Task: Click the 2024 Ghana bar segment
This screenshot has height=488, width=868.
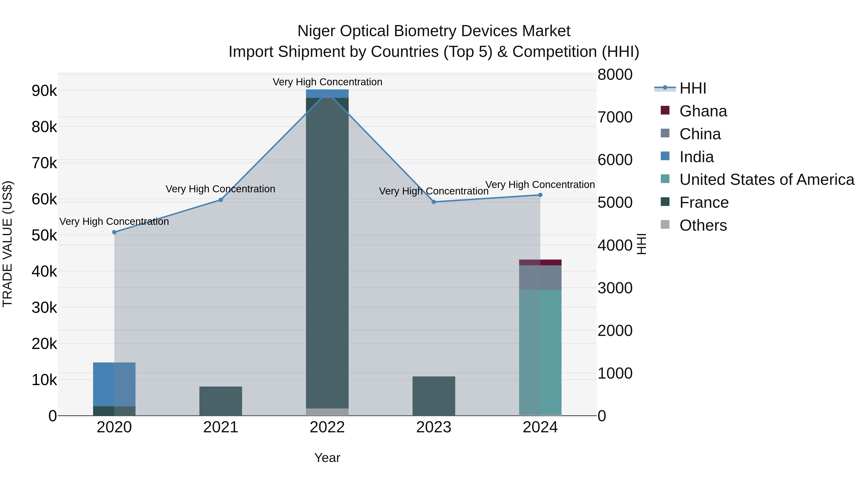Action: click(540, 262)
